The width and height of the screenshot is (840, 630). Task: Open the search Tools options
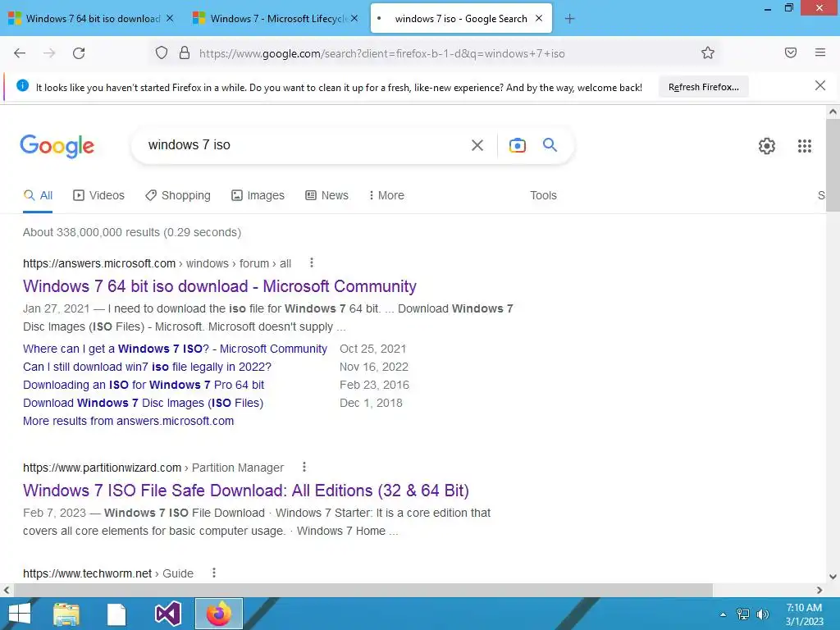point(543,195)
